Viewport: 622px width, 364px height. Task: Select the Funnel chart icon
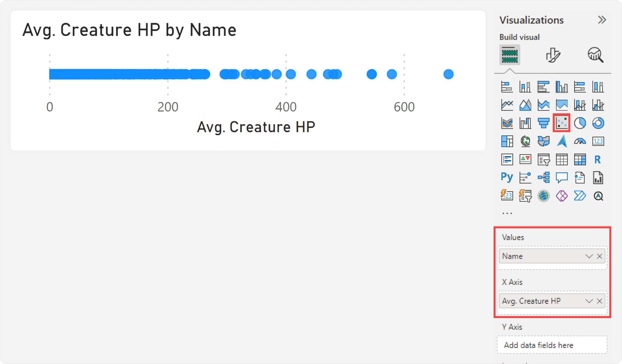[543, 123]
